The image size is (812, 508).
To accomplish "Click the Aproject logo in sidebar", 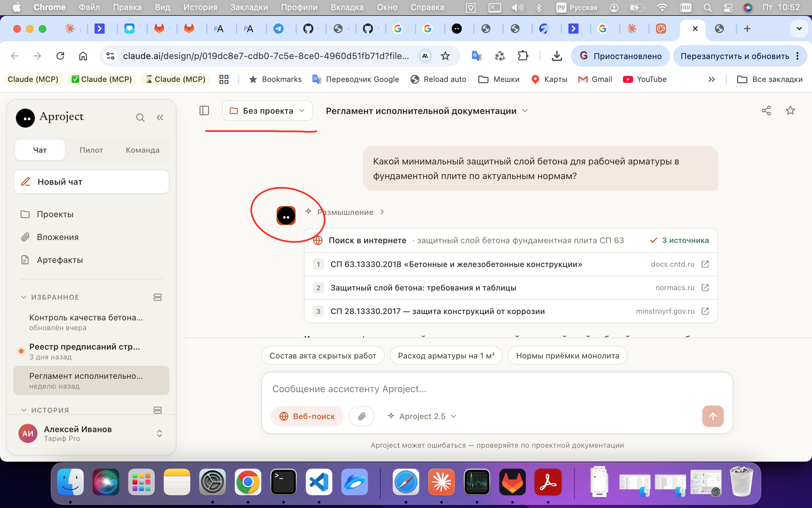I will click(x=25, y=118).
